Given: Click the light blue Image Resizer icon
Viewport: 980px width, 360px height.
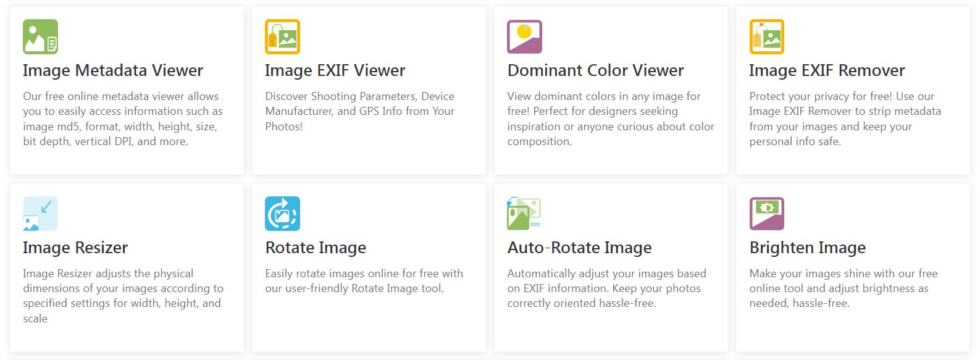Looking at the screenshot, I should pyautogui.click(x=40, y=214).
